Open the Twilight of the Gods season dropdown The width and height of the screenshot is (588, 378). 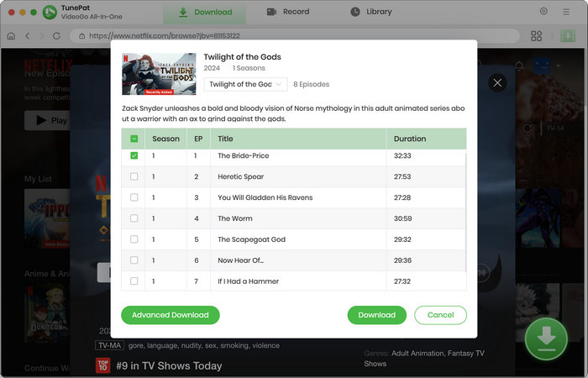pyautogui.click(x=245, y=84)
